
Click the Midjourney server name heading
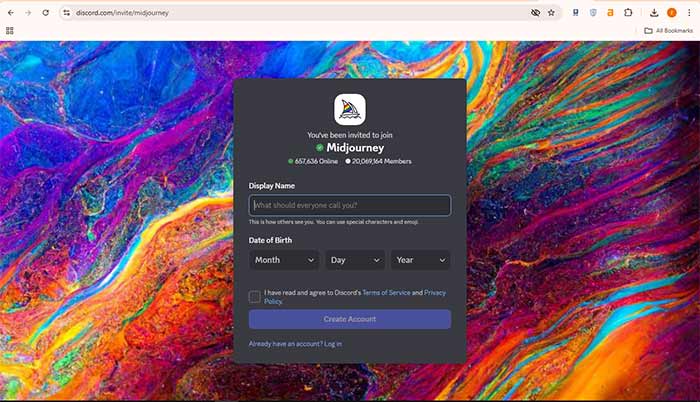(x=355, y=147)
